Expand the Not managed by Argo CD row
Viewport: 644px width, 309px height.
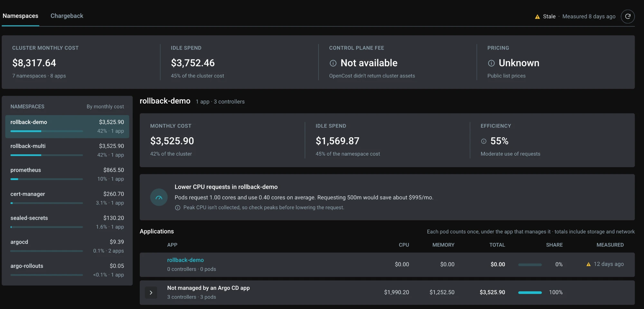tap(151, 293)
